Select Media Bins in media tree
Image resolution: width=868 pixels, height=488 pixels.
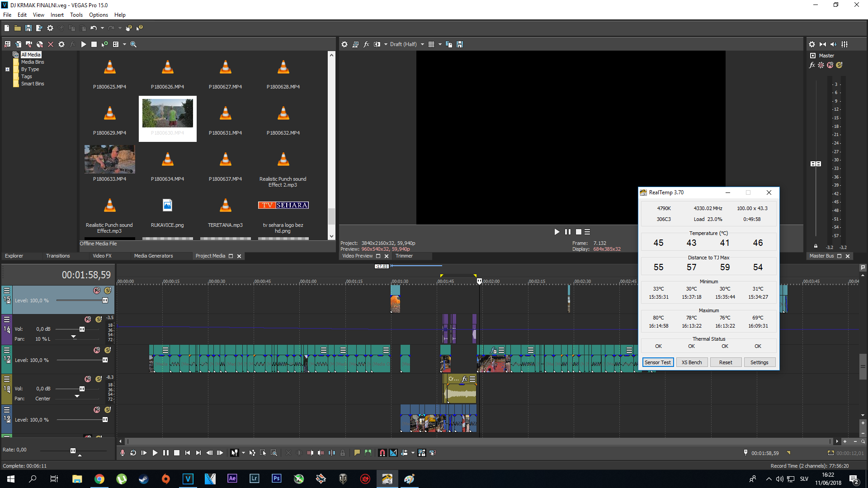tap(33, 62)
